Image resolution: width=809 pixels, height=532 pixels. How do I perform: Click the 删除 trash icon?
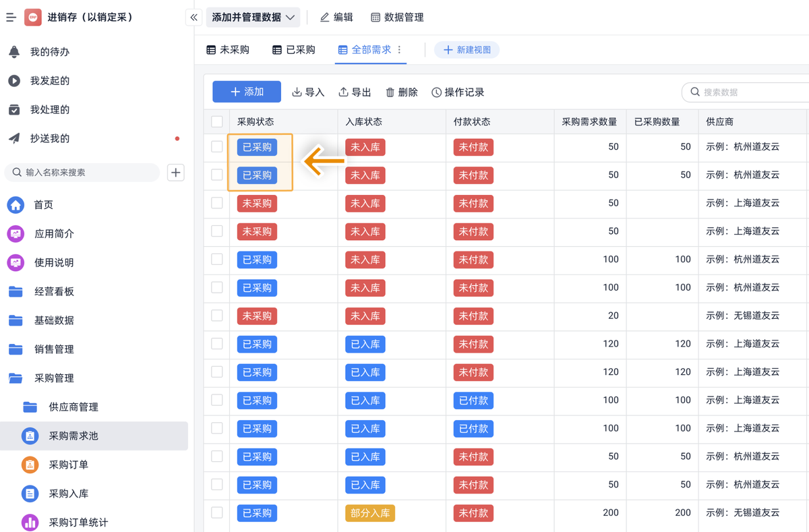[x=390, y=92]
